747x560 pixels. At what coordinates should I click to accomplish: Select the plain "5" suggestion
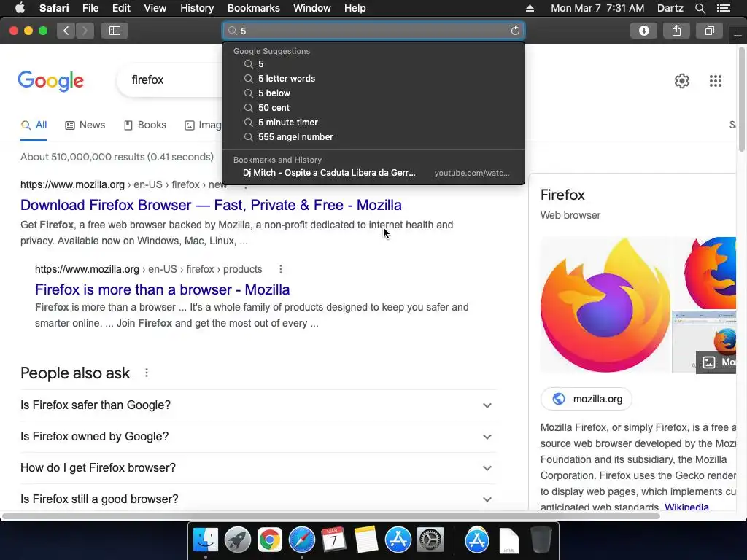click(373, 64)
